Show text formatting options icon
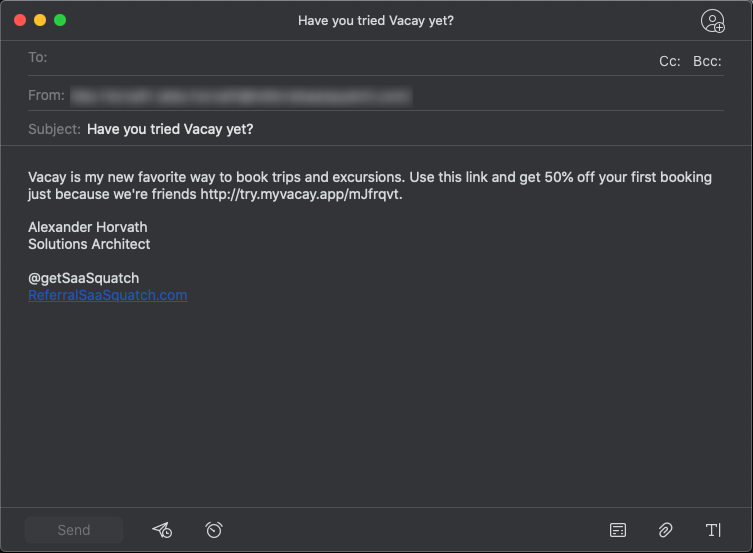The image size is (753, 553). click(713, 530)
